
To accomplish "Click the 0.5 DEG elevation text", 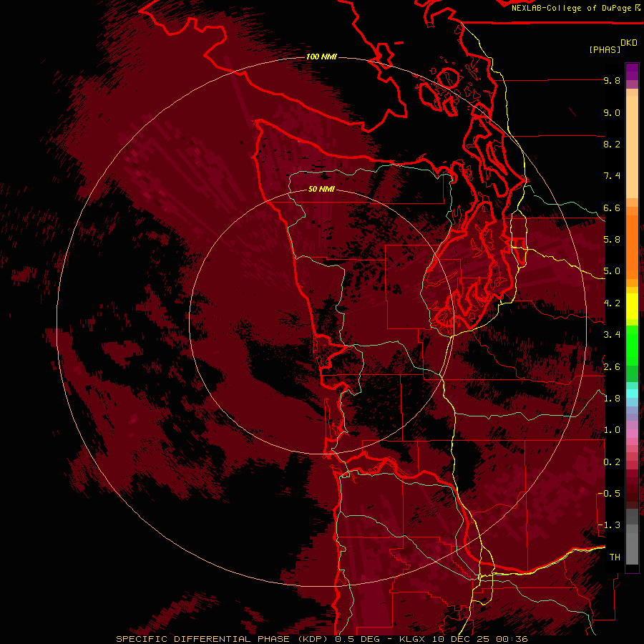I will point(358,639).
